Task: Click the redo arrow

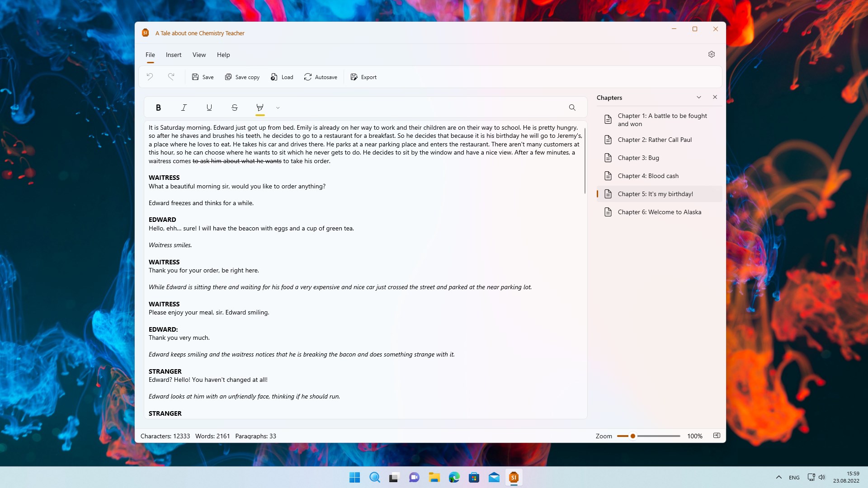Action: pos(171,77)
